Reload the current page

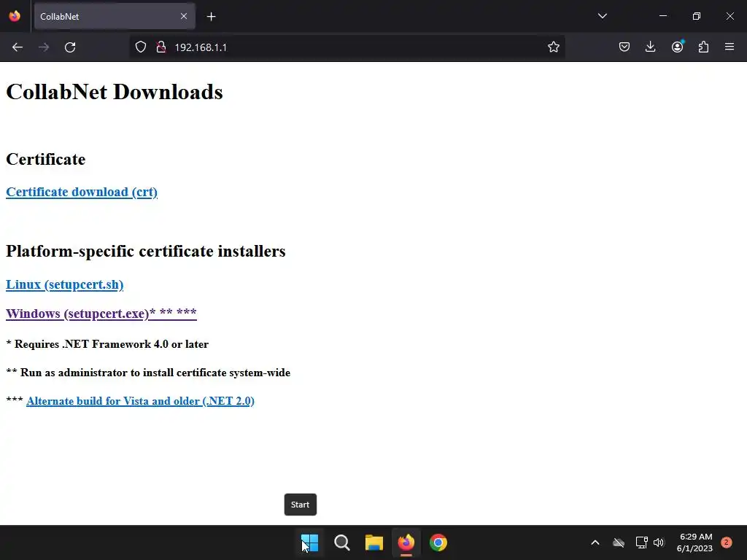pos(70,47)
